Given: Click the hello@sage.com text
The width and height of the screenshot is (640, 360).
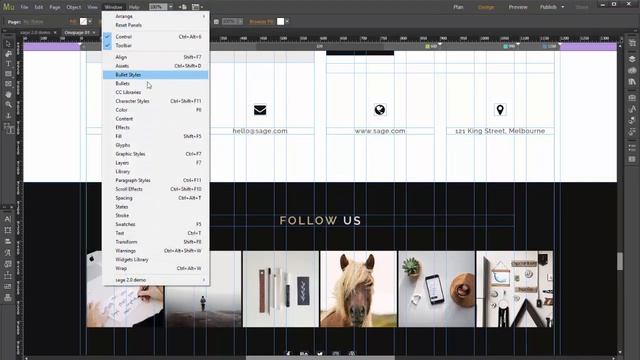Looking at the screenshot, I should 260,131.
